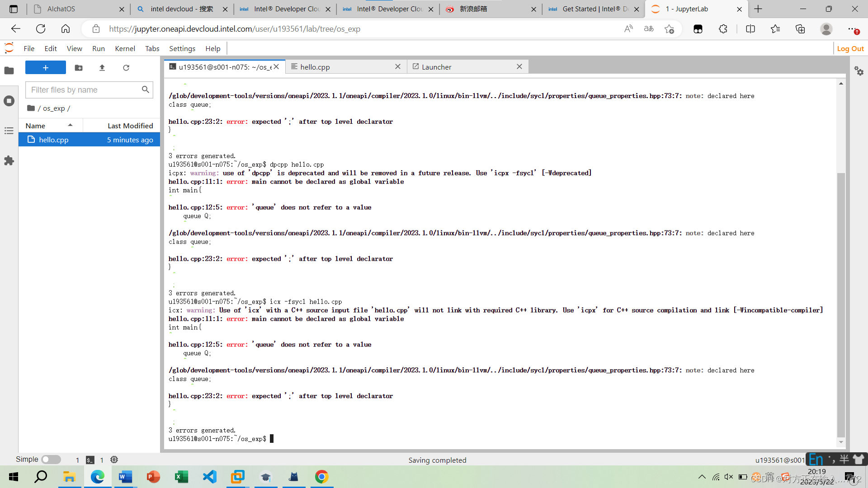Open the property inspector gears icon

coord(859,71)
